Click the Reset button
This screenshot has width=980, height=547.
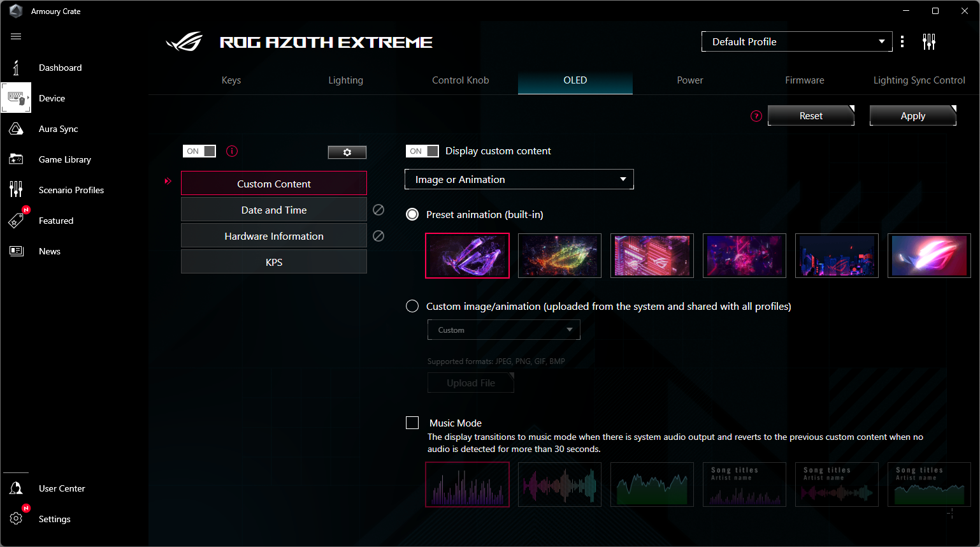click(x=811, y=115)
